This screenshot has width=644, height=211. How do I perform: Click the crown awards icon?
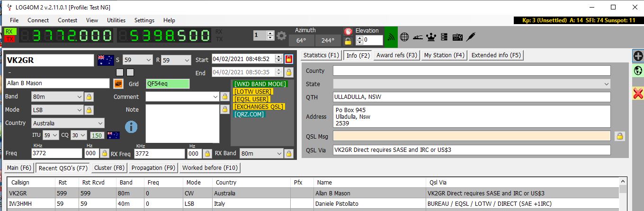pos(431,36)
